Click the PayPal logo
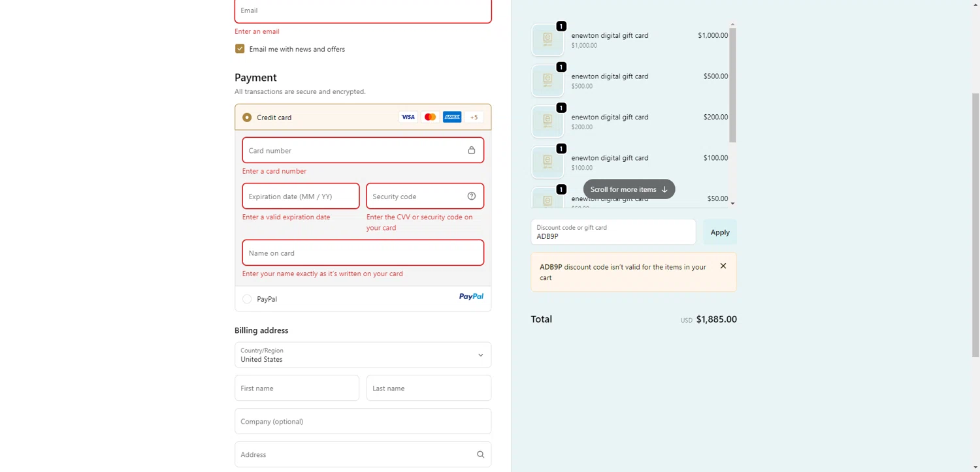Screen dimensions: 980x472 point(471,296)
